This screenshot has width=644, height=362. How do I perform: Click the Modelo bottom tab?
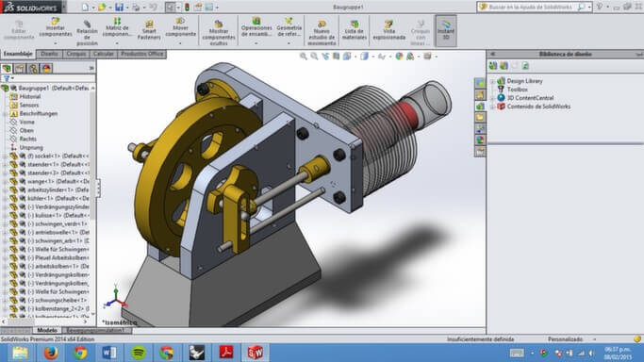pyautogui.click(x=47, y=330)
